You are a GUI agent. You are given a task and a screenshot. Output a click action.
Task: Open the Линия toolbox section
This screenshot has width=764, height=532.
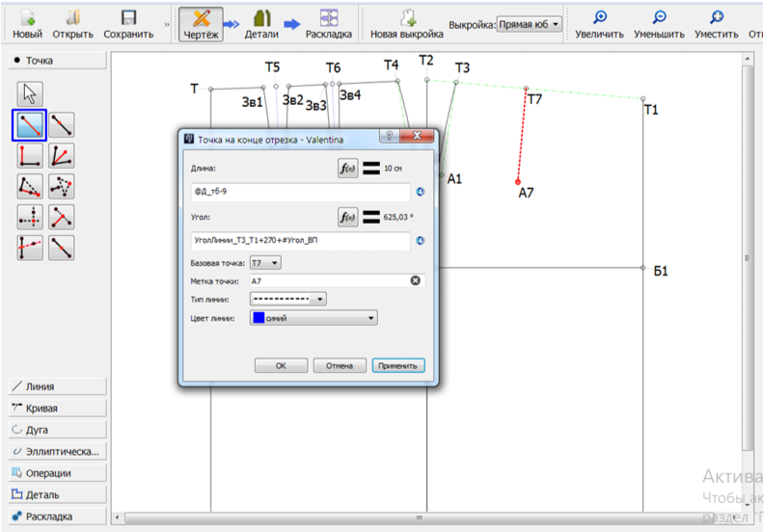point(58,386)
